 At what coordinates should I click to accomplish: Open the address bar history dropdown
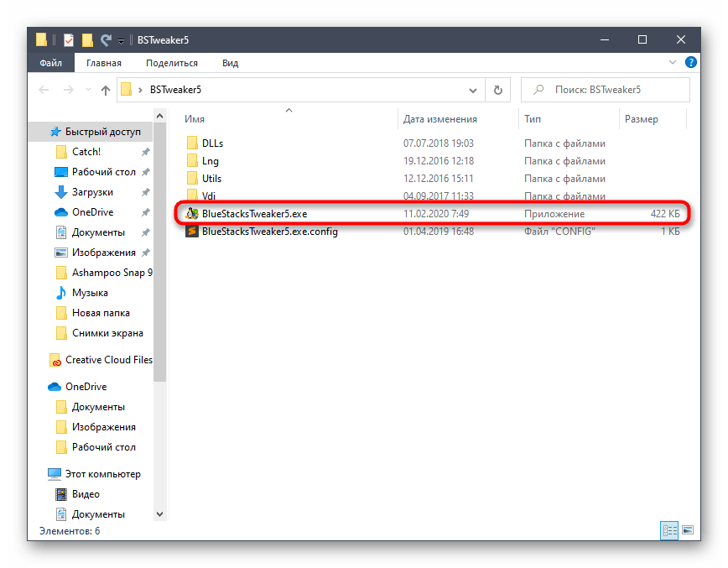pos(473,90)
